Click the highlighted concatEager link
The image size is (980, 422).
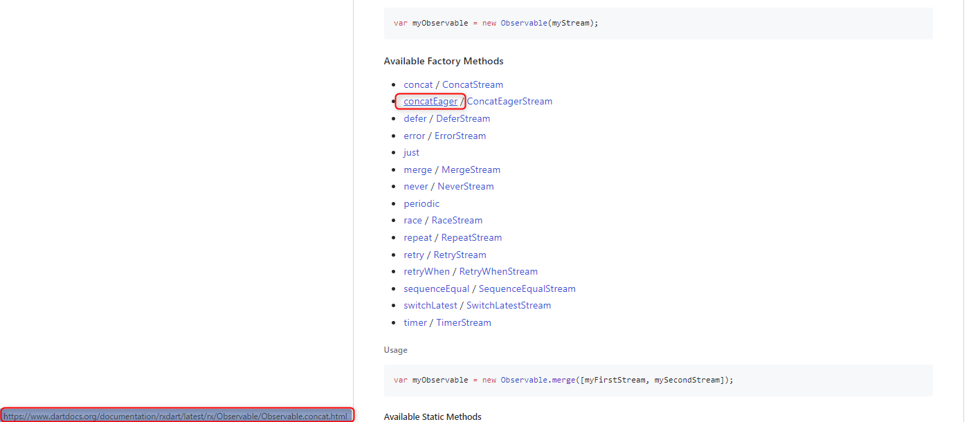[429, 101]
